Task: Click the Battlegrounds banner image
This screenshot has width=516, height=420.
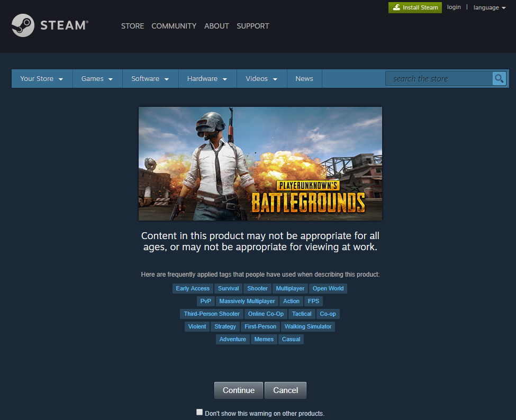Action: pos(260,163)
